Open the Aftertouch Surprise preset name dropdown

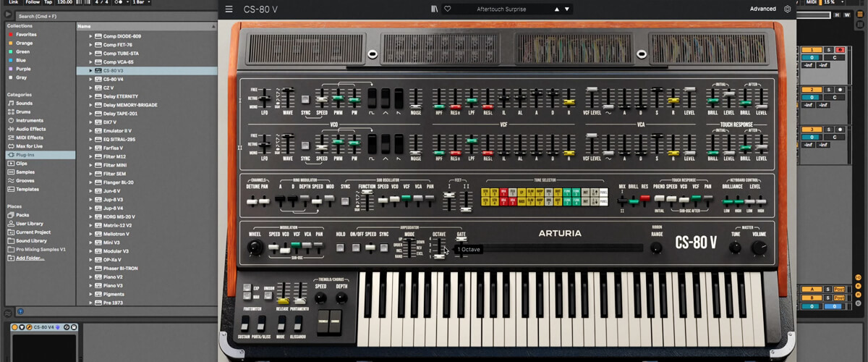pyautogui.click(x=501, y=9)
